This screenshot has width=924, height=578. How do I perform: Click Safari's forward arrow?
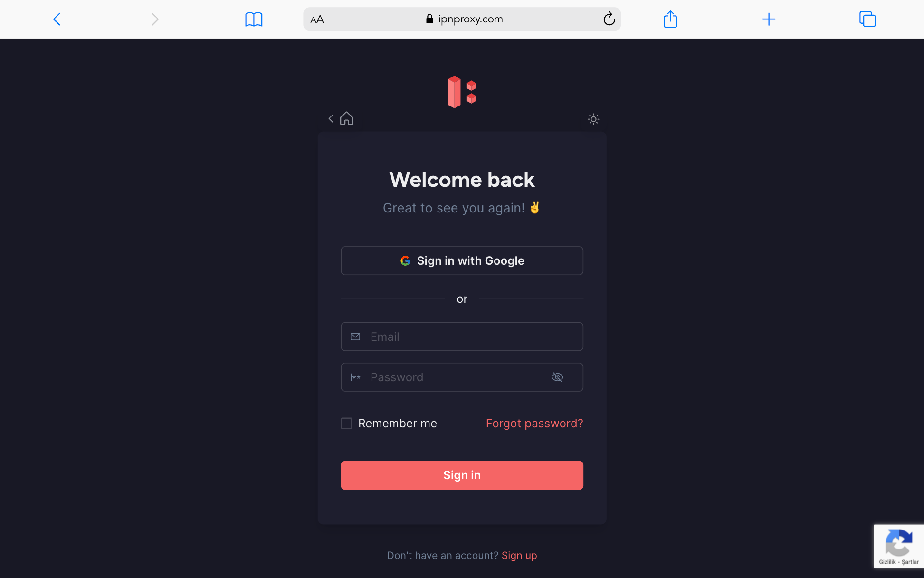pos(155,19)
